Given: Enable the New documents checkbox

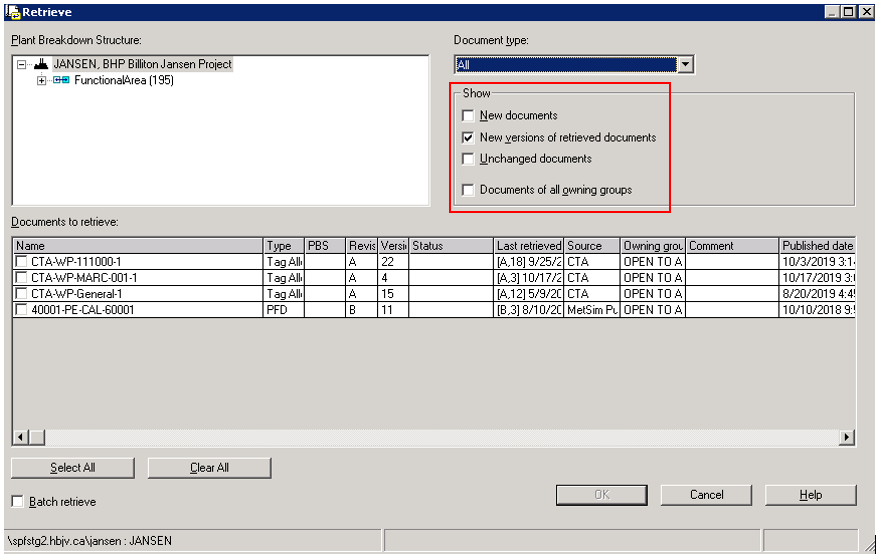Looking at the screenshot, I should (468, 116).
